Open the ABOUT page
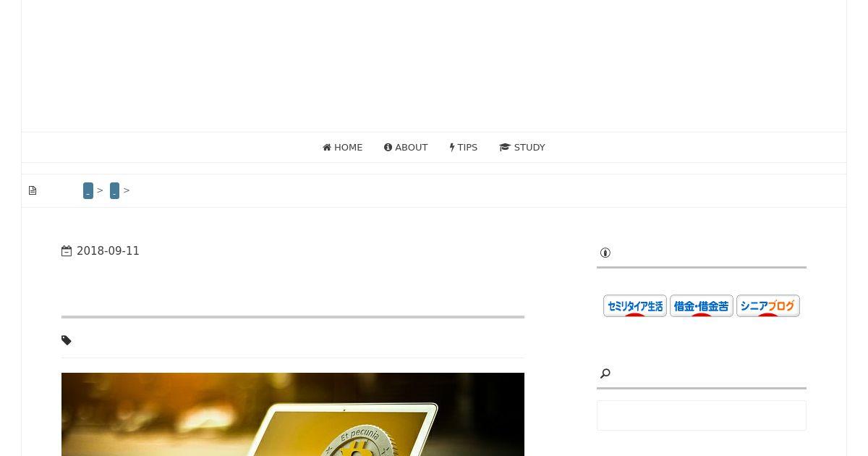868x456 pixels. click(x=406, y=147)
